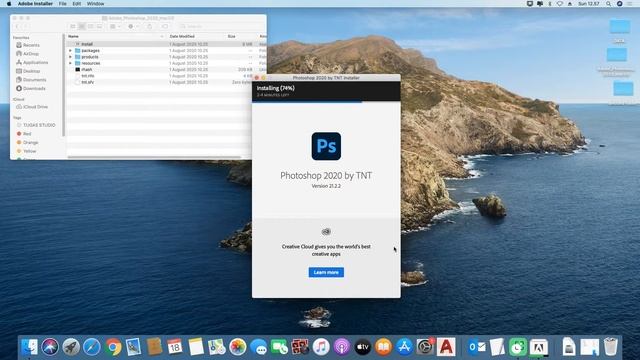Open AirDrop in Finder sidebar

click(x=31, y=53)
